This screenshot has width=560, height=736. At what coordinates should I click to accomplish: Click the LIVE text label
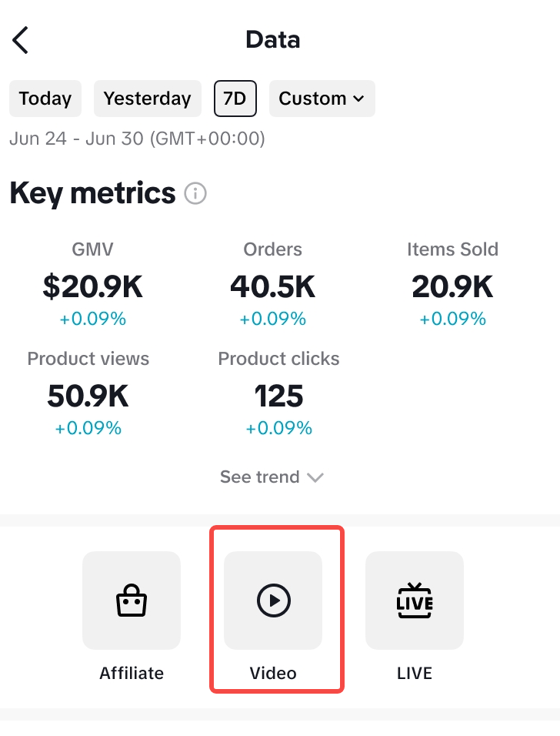415,673
